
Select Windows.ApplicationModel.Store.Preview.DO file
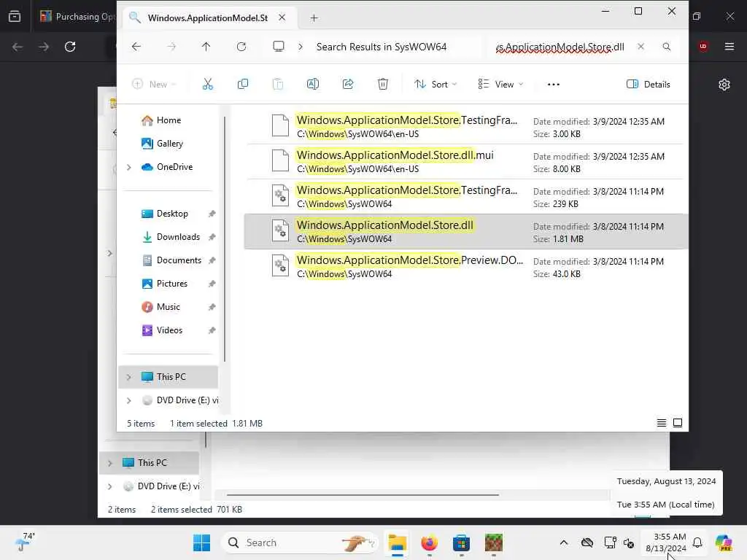pyautogui.click(x=466, y=267)
